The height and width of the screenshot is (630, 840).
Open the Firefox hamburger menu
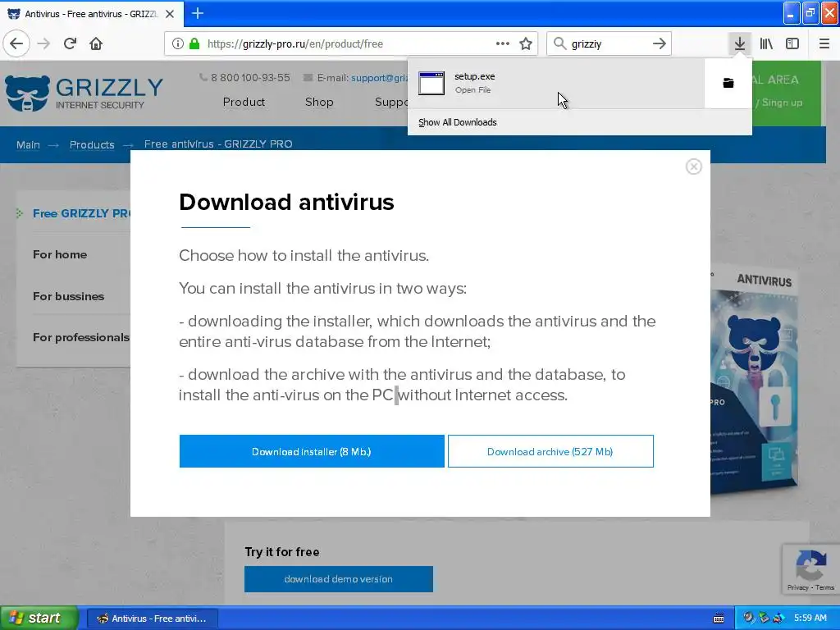pyautogui.click(x=824, y=43)
